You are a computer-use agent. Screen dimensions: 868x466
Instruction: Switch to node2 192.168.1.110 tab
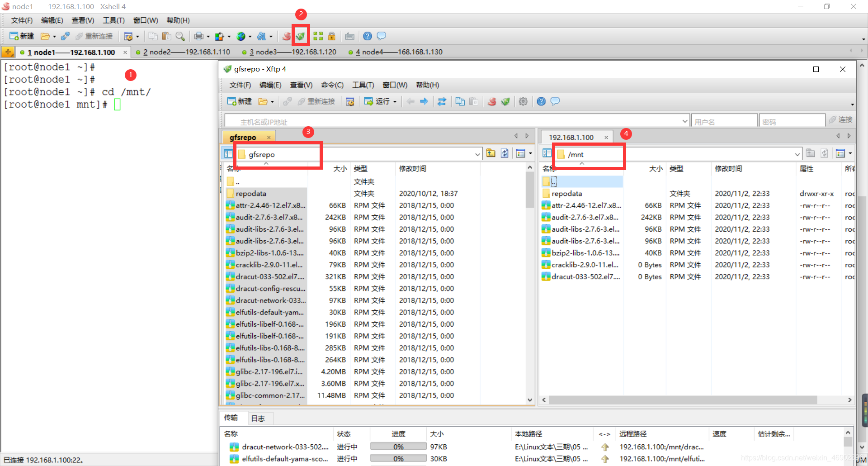[x=183, y=52]
